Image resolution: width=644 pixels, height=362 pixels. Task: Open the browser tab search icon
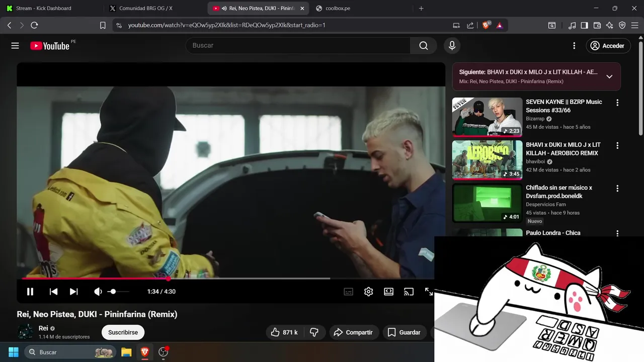coord(552,25)
